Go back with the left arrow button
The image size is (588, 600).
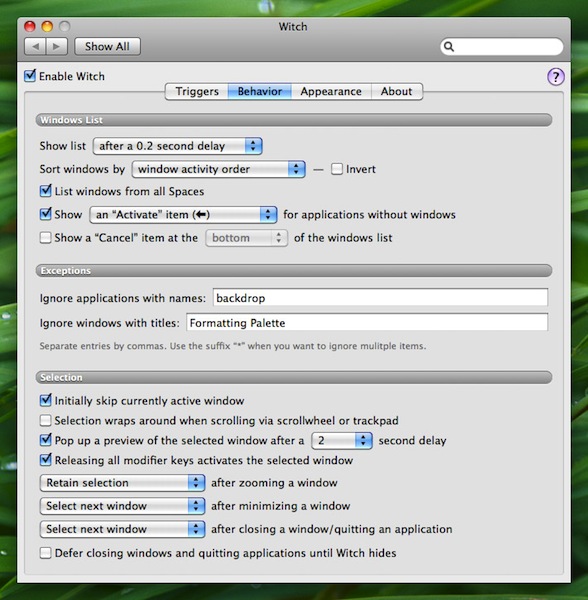[35, 47]
